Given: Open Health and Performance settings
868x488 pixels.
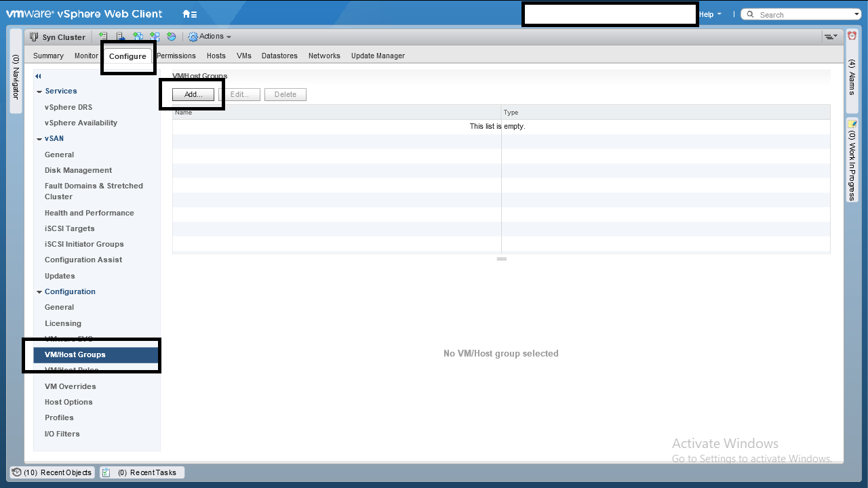Looking at the screenshot, I should 89,213.
